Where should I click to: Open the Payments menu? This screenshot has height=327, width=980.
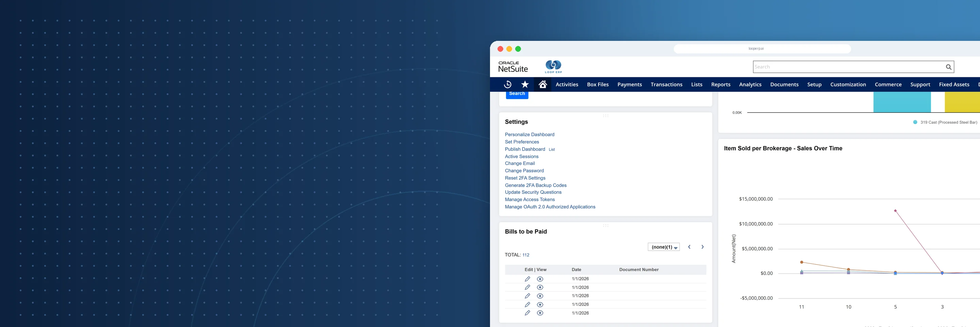coord(630,84)
